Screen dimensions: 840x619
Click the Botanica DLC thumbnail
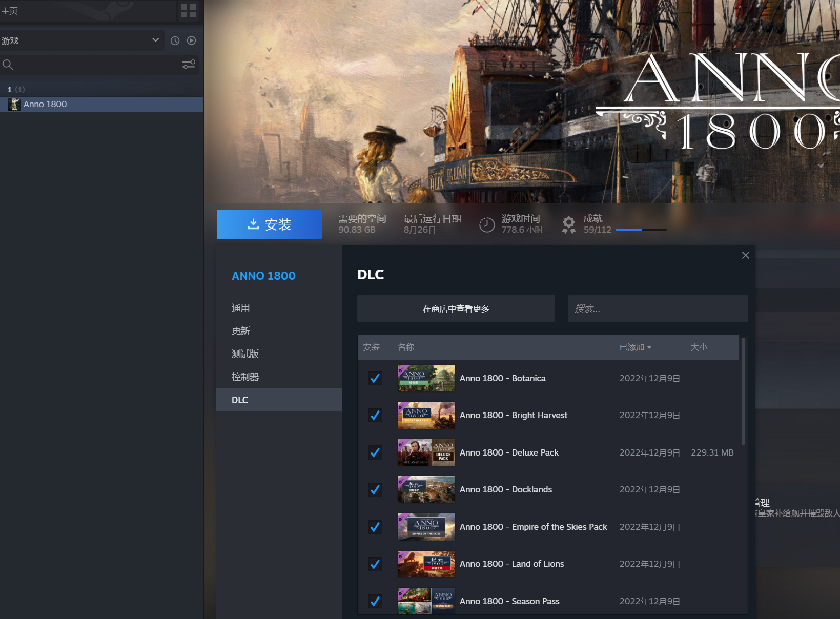(x=426, y=378)
